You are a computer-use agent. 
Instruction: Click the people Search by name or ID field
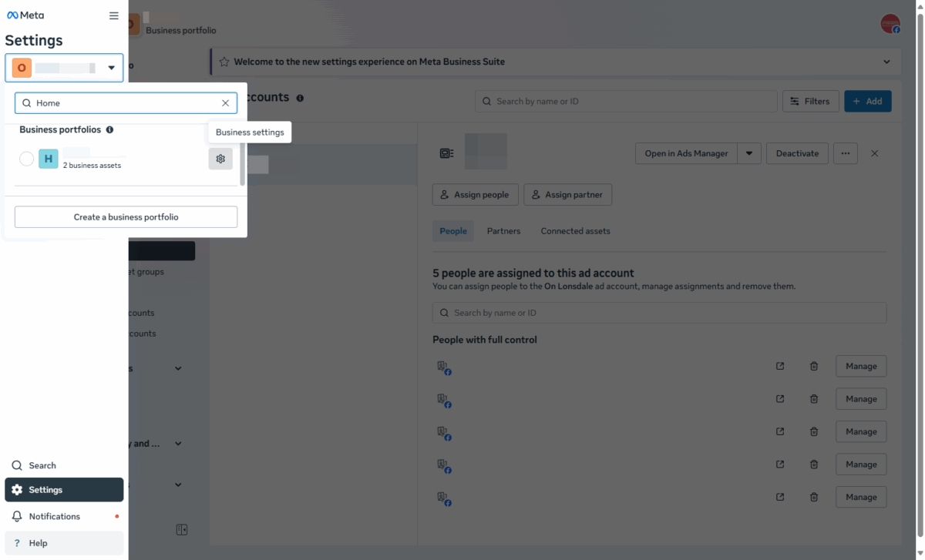click(659, 313)
